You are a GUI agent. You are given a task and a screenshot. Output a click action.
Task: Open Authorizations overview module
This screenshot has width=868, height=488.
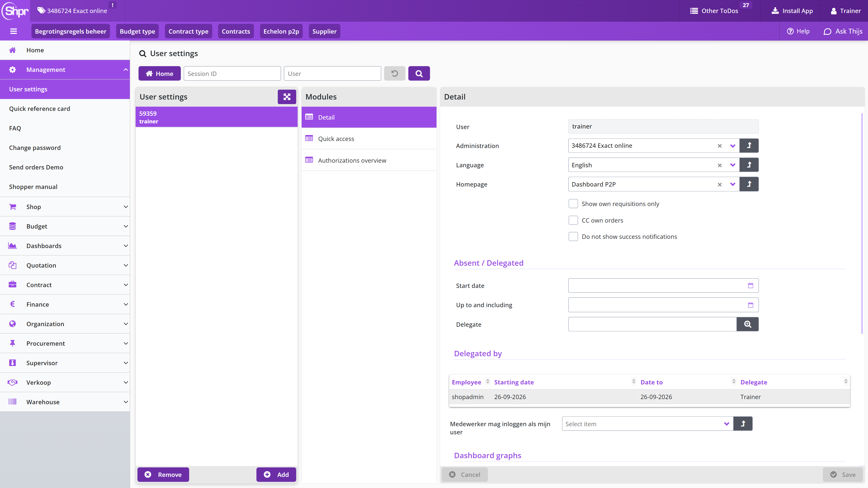tap(369, 160)
